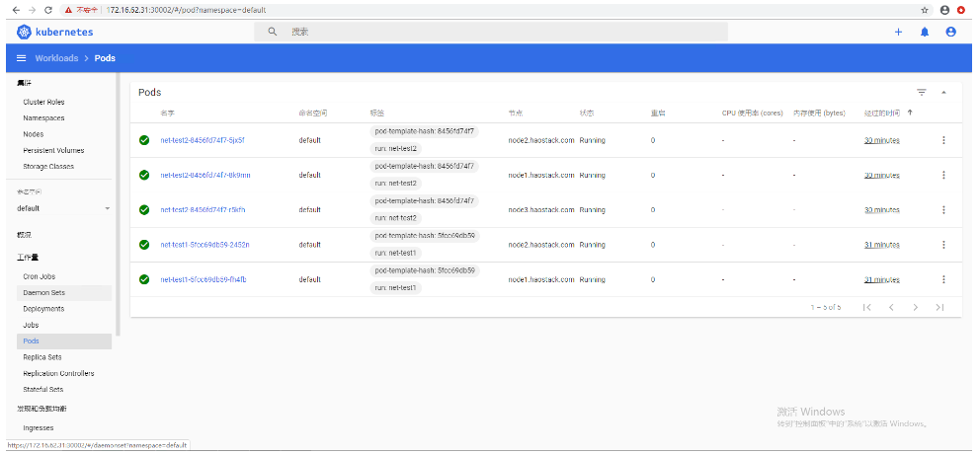This screenshot has width=980, height=455.
Task: Click the Workloads breadcrumb link
Action: (57, 58)
